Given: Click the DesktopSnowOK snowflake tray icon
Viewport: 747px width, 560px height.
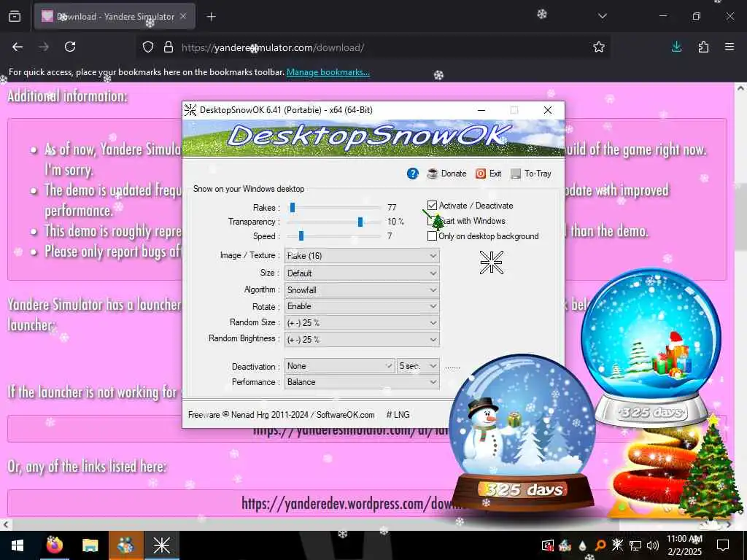Looking at the screenshot, I should click(617, 544).
